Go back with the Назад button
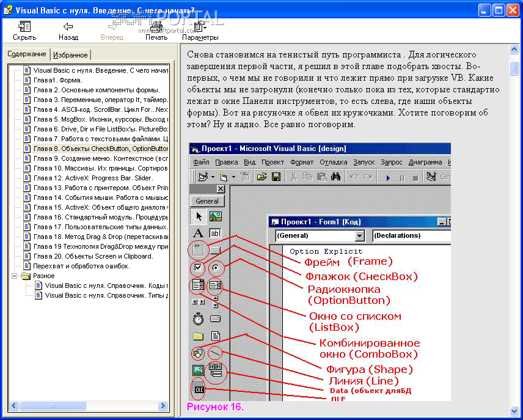The image size is (523, 420). coord(68,31)
